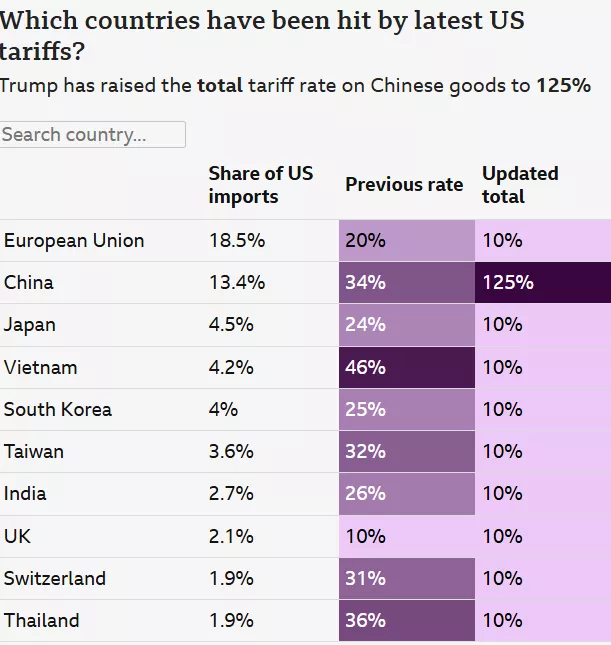The width and height of the screenshot is (611, 645).
Task: Select the Vietnam country name
Action: click(x=41, y=367)
